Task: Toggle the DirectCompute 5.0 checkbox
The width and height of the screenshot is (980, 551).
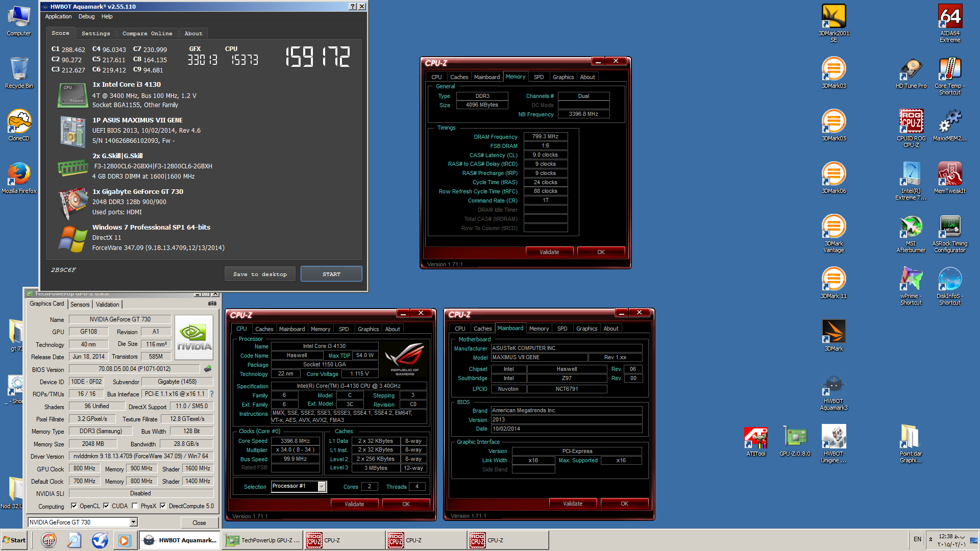Action: click(x=163, y=506)
